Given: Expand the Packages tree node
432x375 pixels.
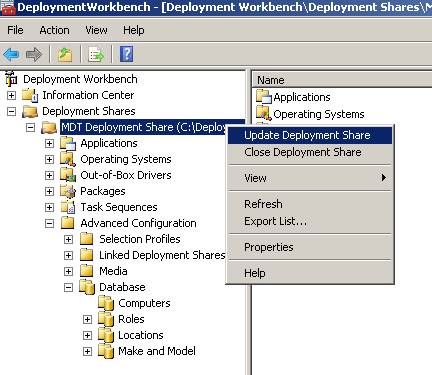Looking at the screenshot, I should click(49, 191).
